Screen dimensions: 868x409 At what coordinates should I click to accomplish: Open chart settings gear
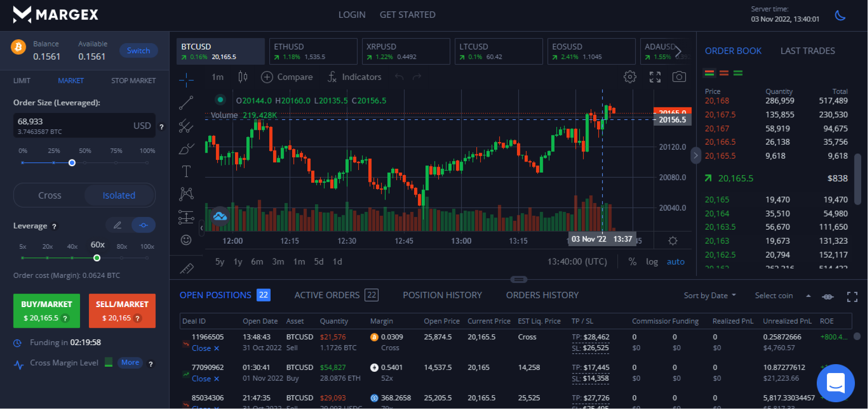click(x=630, y=77)
